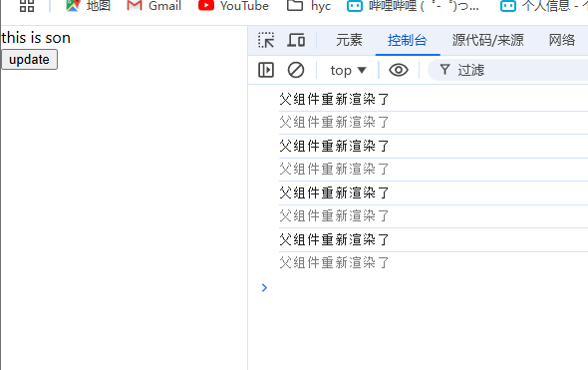The width and height of the screenshot is (588, 370).
Task: Click the apps grid icon in bookmarks bar
Action: (x=27, y=6)
